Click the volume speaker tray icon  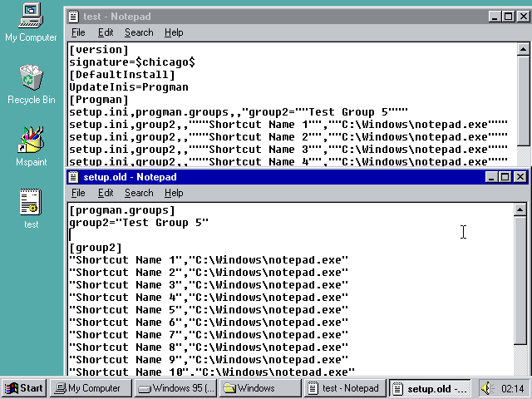486,388
